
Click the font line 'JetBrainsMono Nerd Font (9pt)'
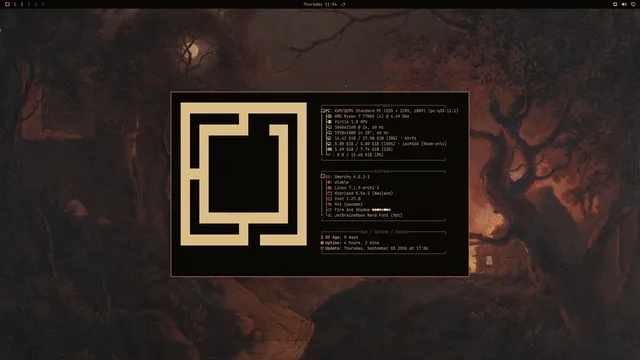(x=368, y=215)
